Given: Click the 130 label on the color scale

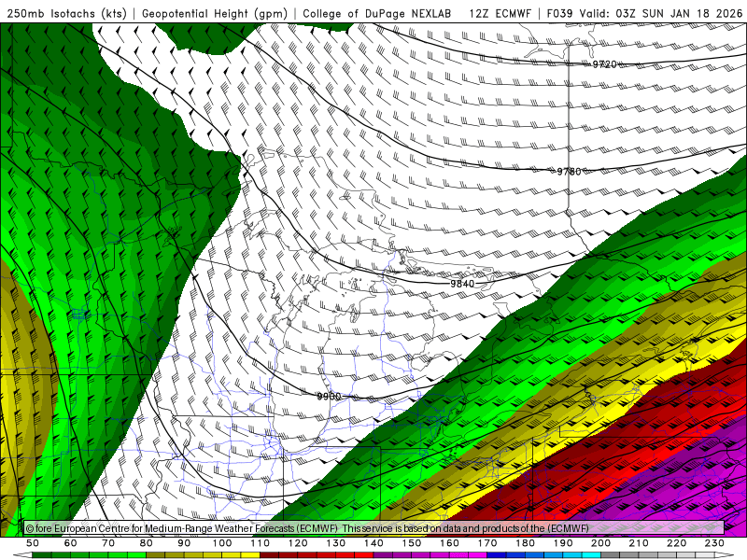Looking at the screenshot, I should coord(336,543).
